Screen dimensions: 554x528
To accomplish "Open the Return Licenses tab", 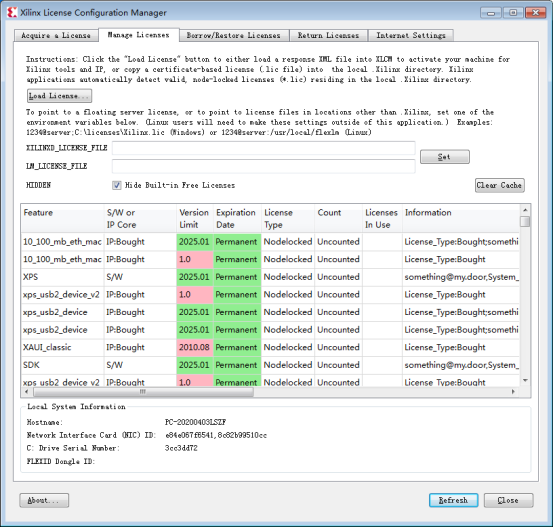I will tap(328, 35).
